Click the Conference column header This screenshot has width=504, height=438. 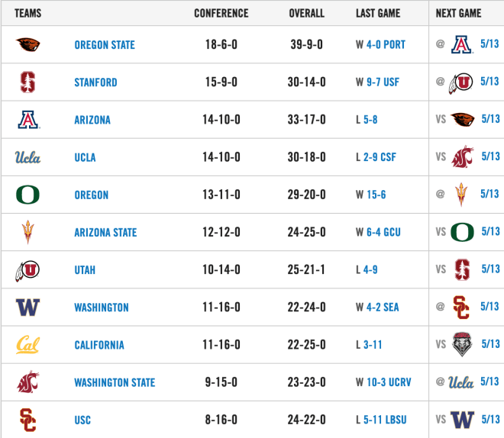(221, 13)
